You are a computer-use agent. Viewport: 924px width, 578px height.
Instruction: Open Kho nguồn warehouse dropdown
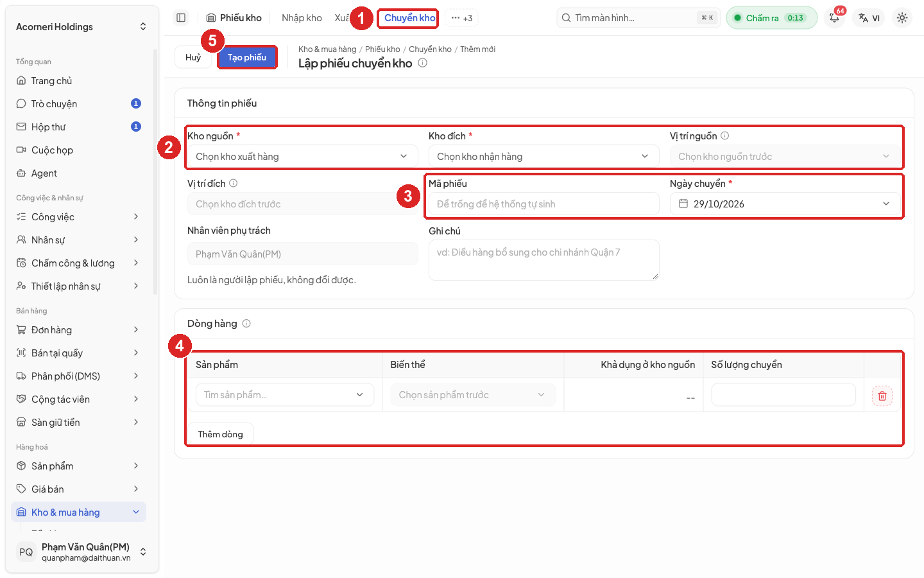(302, 156)
